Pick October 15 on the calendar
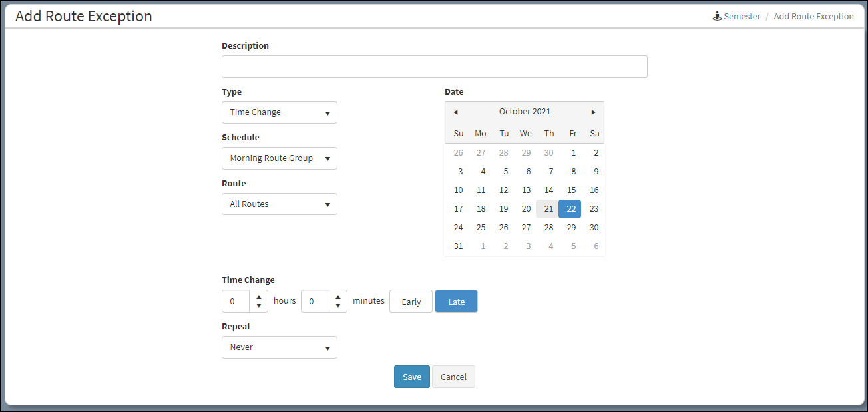The width and height of the screenshot is (868, 412). [x=570, y=190]
